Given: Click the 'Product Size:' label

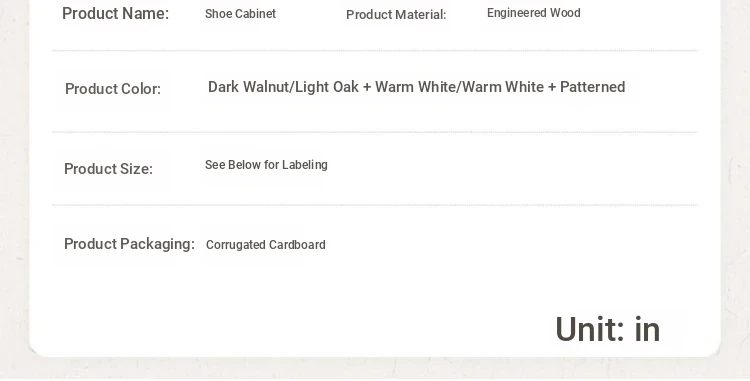Looking at the screenshot, I should pyautogui.click(x=108, y=169).
